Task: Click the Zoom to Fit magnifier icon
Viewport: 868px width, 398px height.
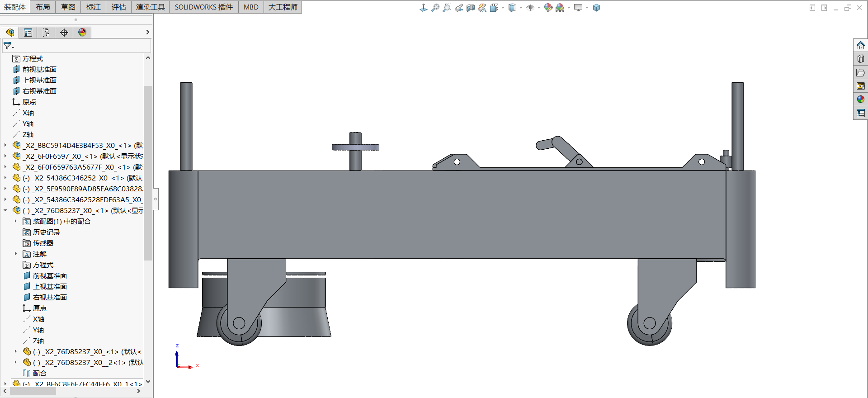Action: pyautogui.click(x=435, y=8)
